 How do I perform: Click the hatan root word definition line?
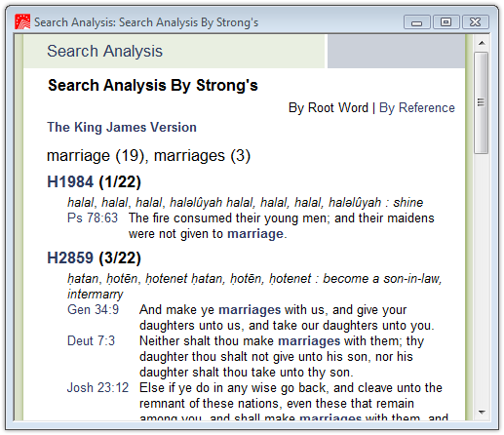coord(254,286)
